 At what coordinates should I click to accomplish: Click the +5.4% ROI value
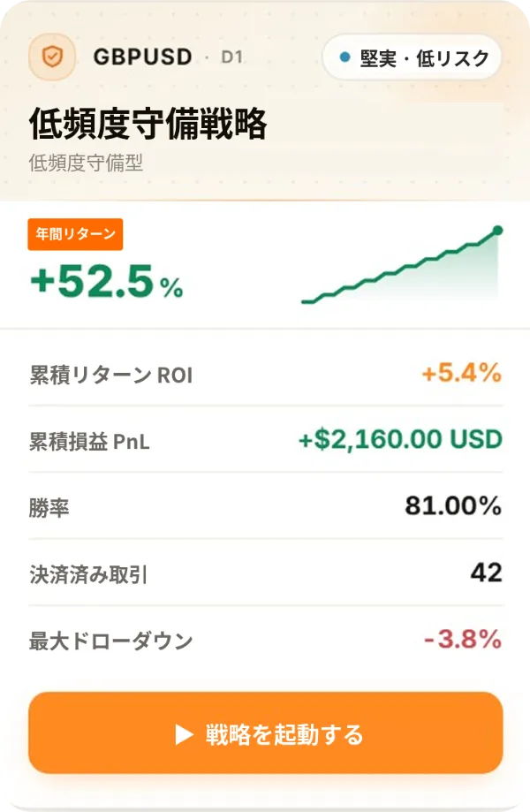tap(462, 373)
